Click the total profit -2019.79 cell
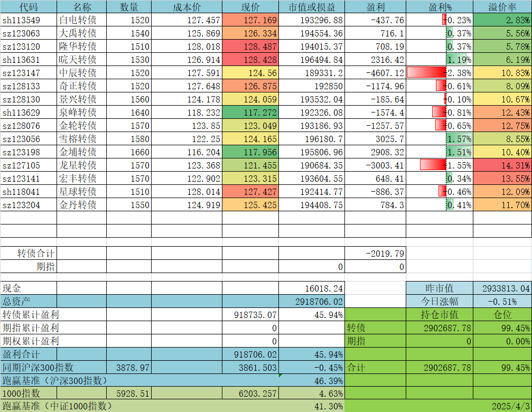The height and width of the screenshot is (412, 532). (x=375, y=254)
